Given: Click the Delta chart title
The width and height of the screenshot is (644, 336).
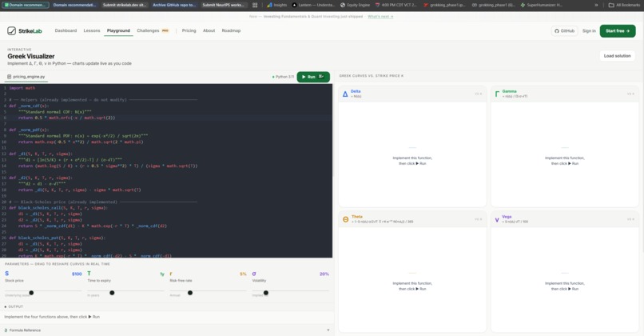Looking at the screenshot, I should tap(356, 91).
